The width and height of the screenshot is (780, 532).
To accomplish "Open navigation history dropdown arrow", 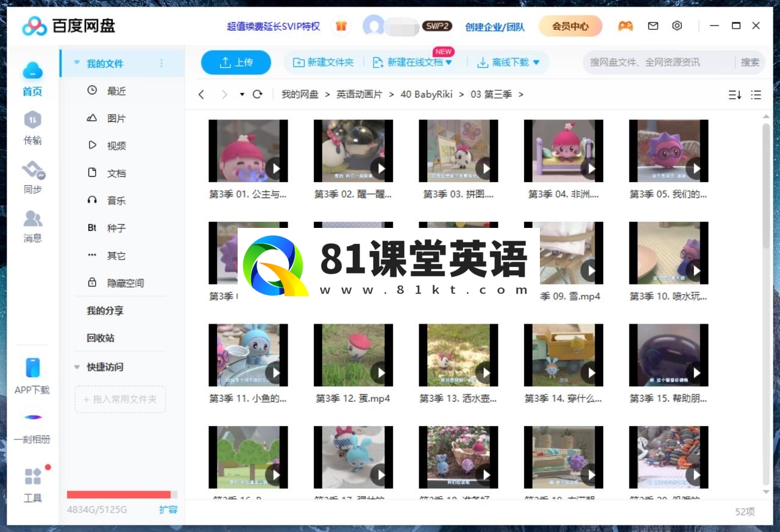I will pyautogui.click(x=242, y=94).
